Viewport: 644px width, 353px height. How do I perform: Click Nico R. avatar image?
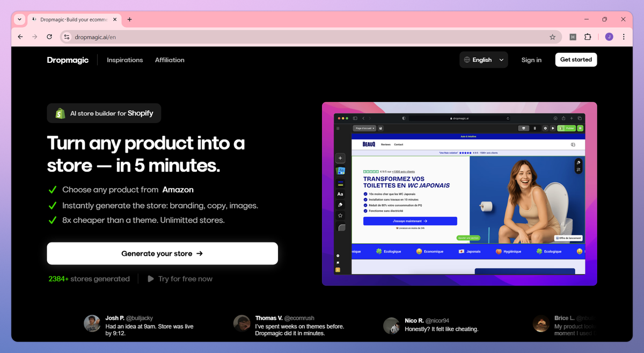[391, 326]
